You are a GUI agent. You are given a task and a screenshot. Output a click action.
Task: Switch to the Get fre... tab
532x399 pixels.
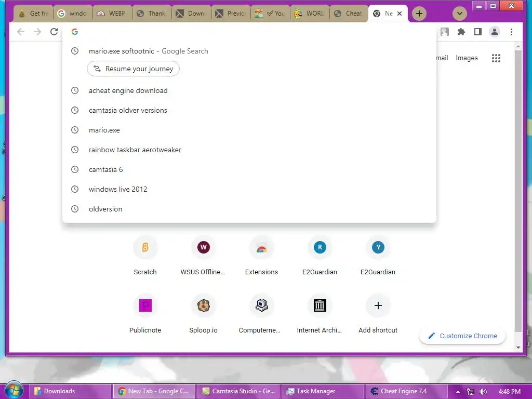(34, 14)
